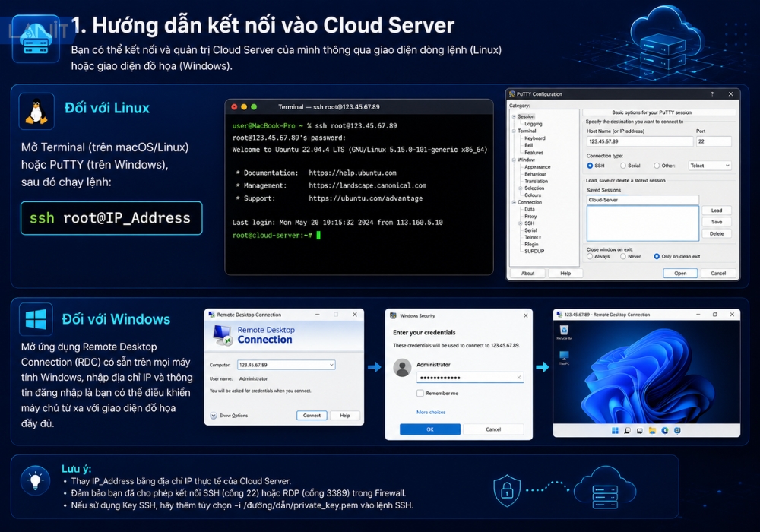Launch File Explorer from the remote taskbar
This screenshot has height=532, width=760.
click(x=652, y=430)
